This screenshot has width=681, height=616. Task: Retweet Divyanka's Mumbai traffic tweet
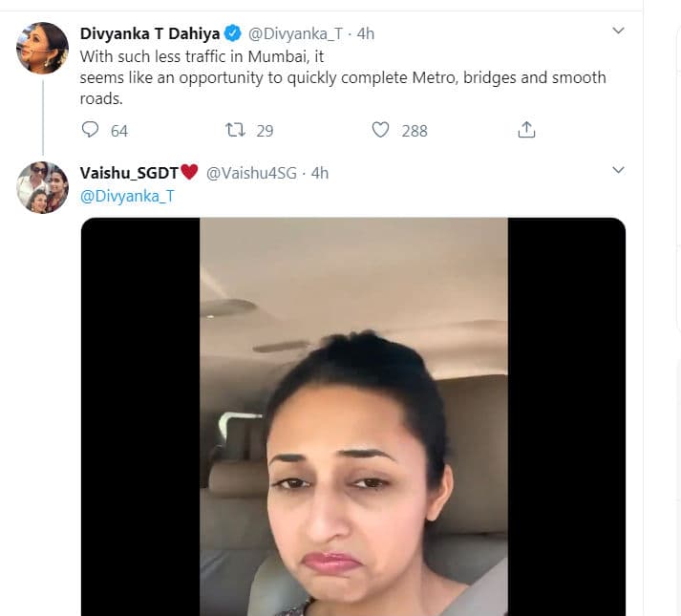[235, 130]
